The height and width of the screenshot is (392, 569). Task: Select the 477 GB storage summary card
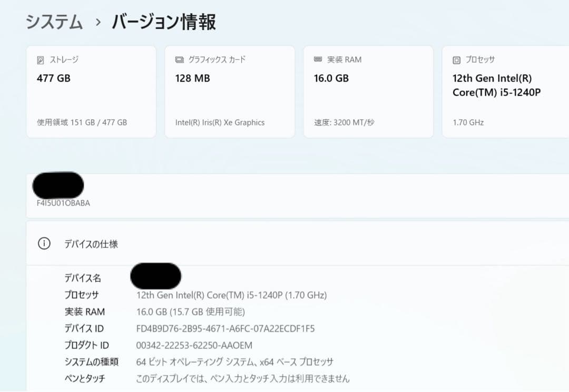point(91,92)
